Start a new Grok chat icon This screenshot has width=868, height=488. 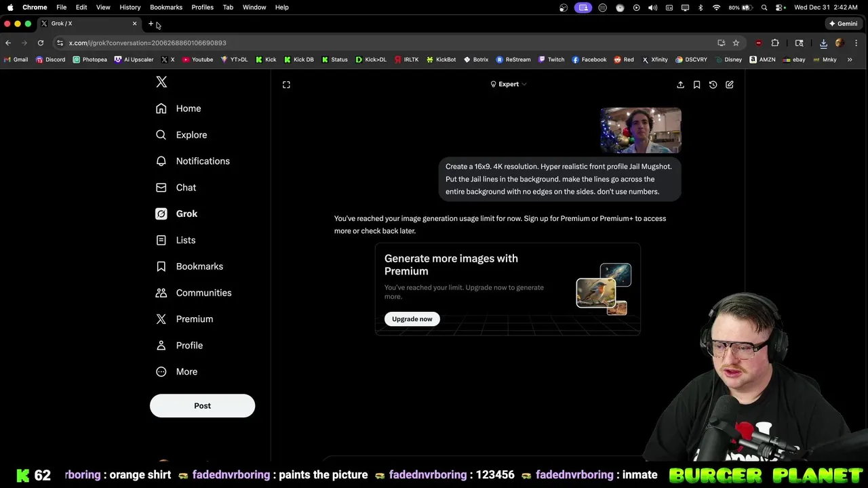(730, 85)
